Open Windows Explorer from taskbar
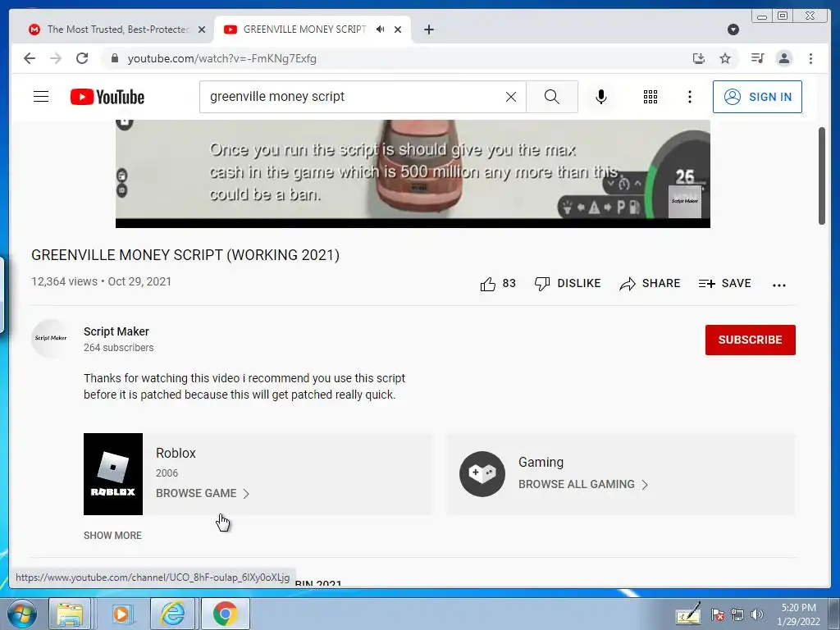The width and height of the screenshot is (840, 630). coord(70,614)
